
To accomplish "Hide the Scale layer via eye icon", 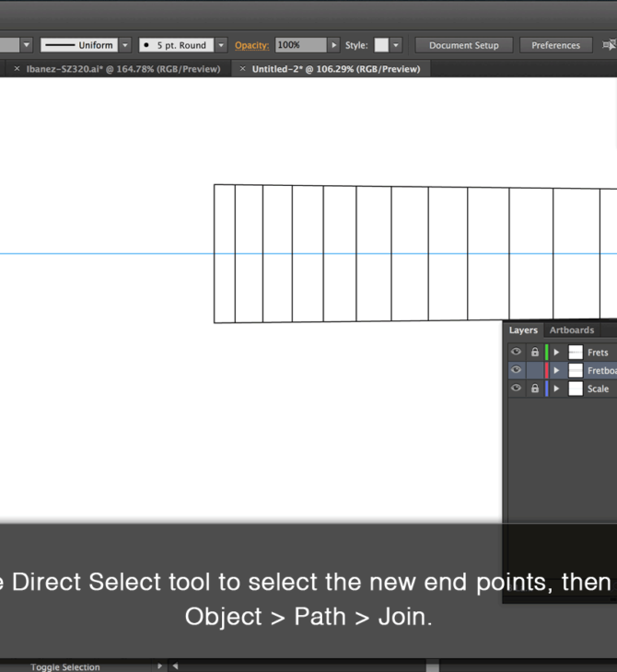I will pyautogui.click(x=516, y=388).
